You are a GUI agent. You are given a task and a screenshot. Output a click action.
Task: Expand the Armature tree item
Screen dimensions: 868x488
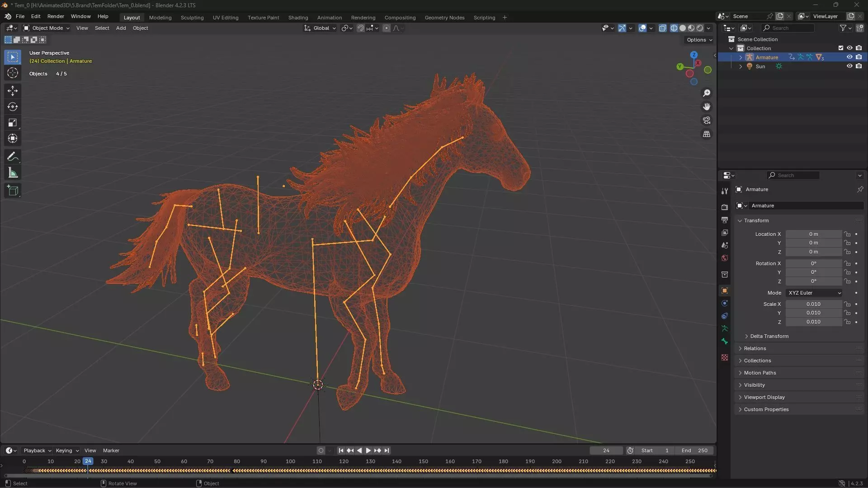pos(741,57)
